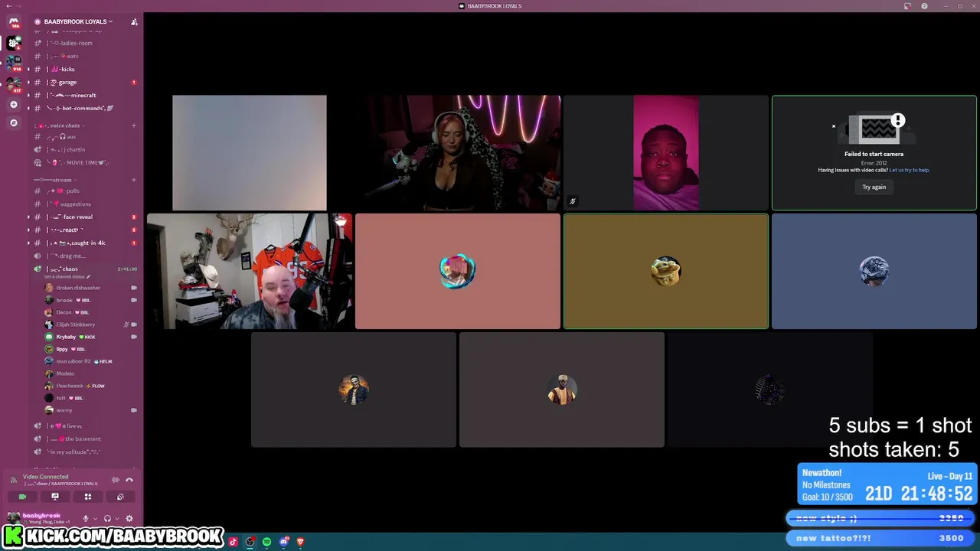980x551 pixels.
Task: Open TikTok app in taskbar
Action: pos(234,542)
